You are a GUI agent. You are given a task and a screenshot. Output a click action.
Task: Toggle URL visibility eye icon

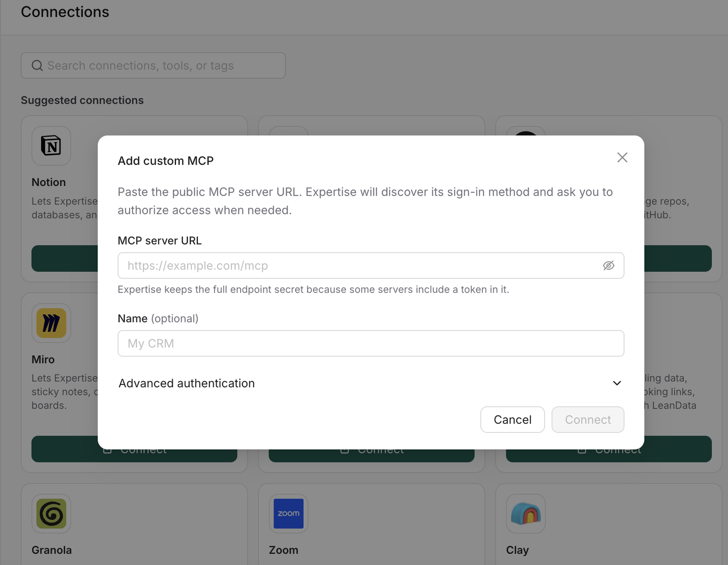click(608, 265)
